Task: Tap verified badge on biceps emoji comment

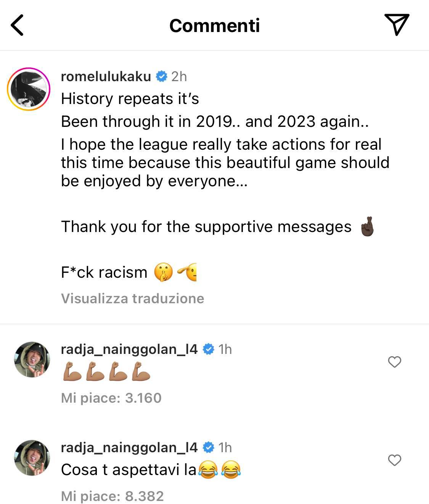Action: 208,349
